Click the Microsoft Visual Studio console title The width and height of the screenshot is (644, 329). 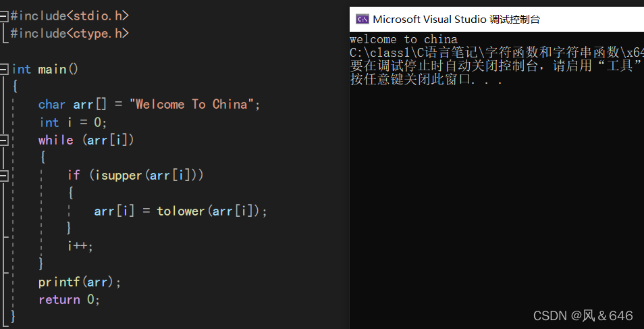coord(456,19)
